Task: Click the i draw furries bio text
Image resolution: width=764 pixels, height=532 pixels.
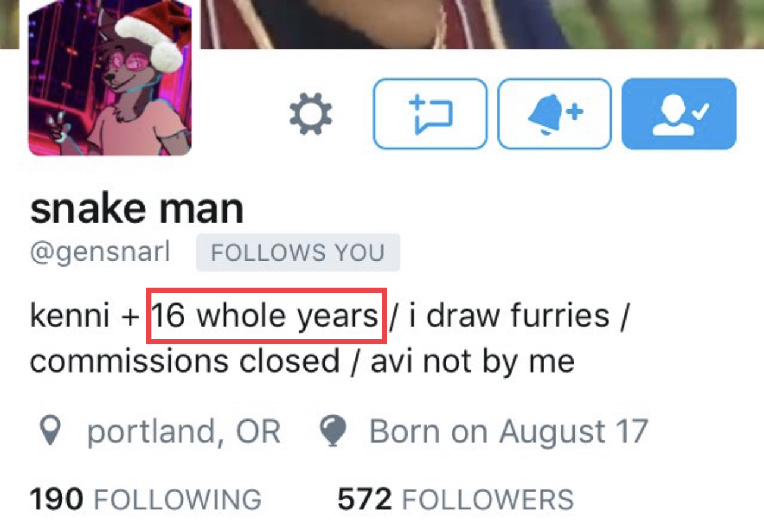Action: click(x=509, y=316)
